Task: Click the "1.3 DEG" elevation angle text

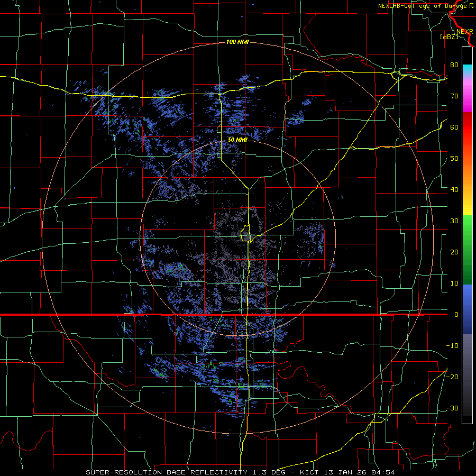Action: click(x=269, y=472)
